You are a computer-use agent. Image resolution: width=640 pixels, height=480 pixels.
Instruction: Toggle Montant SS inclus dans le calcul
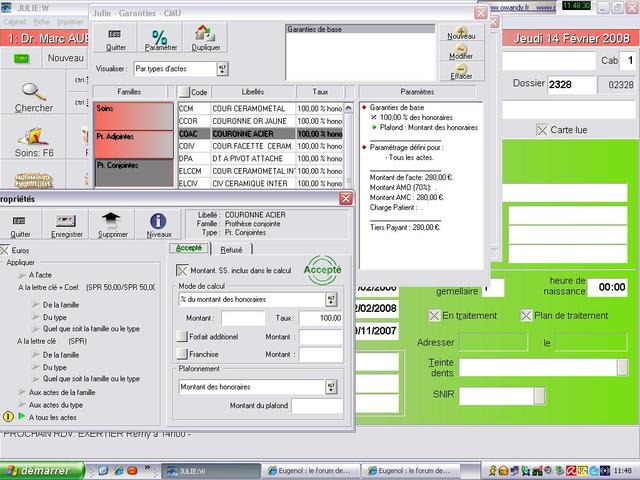click(x=182, y=271)
